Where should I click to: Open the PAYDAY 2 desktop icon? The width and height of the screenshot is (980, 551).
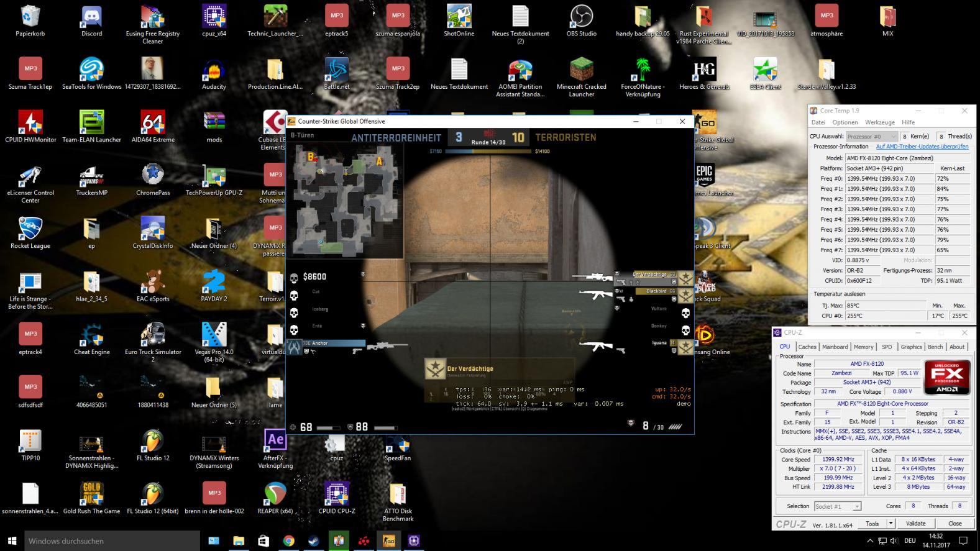214,286
